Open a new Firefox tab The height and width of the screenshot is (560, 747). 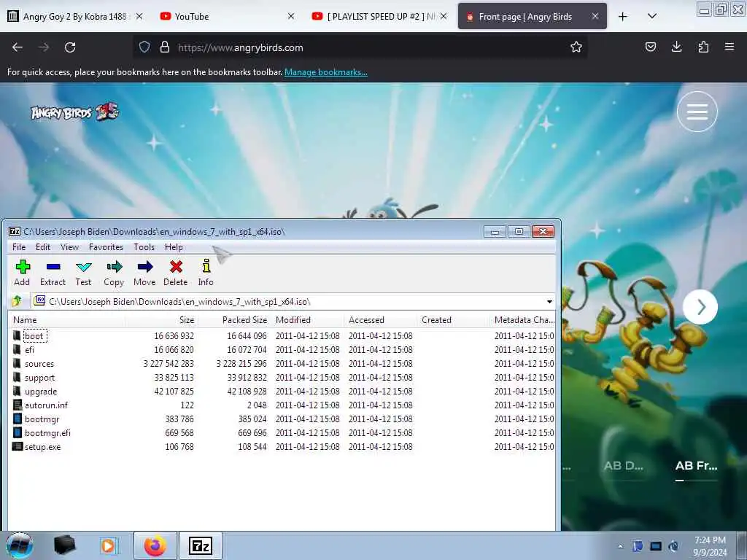click(x=623, y=17)
